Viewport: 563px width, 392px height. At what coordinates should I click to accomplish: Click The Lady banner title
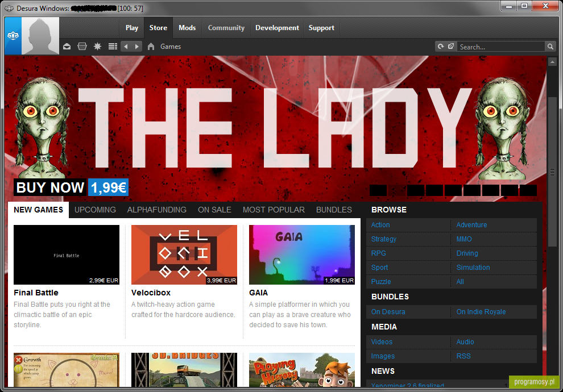275,128
